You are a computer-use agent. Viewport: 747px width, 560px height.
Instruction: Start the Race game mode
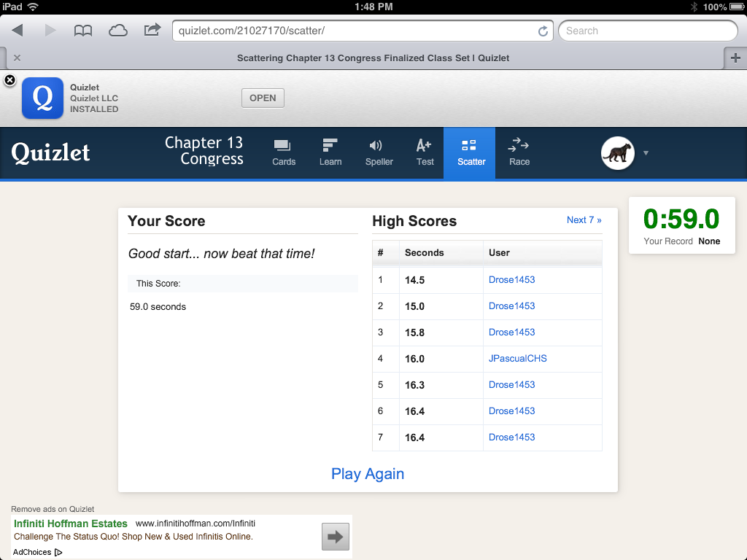519,152
